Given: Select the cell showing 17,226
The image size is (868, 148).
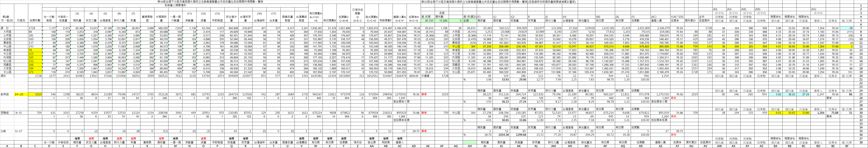Looking at the screenshot, I should click(442, 21).
